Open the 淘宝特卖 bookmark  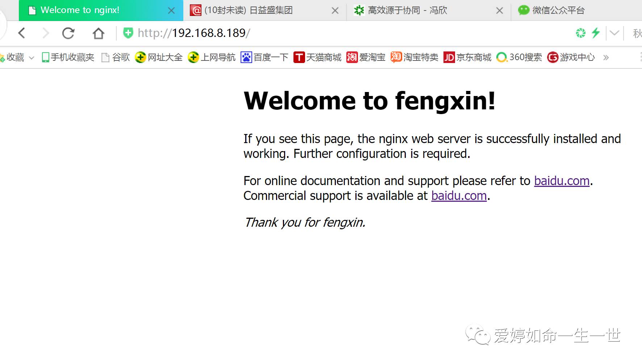point(414,57)
